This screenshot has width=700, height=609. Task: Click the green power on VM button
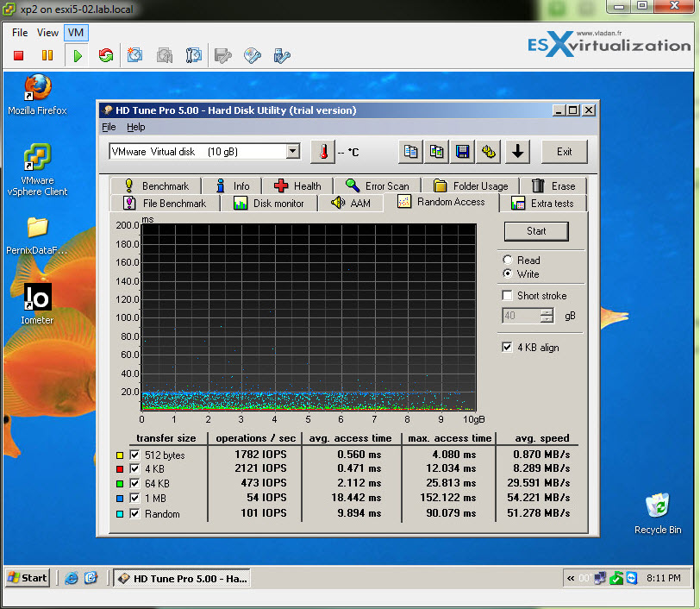click(x=78, y=55)
